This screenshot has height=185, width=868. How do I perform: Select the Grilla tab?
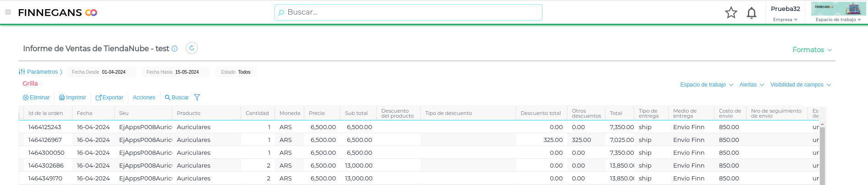click(30, 83)
